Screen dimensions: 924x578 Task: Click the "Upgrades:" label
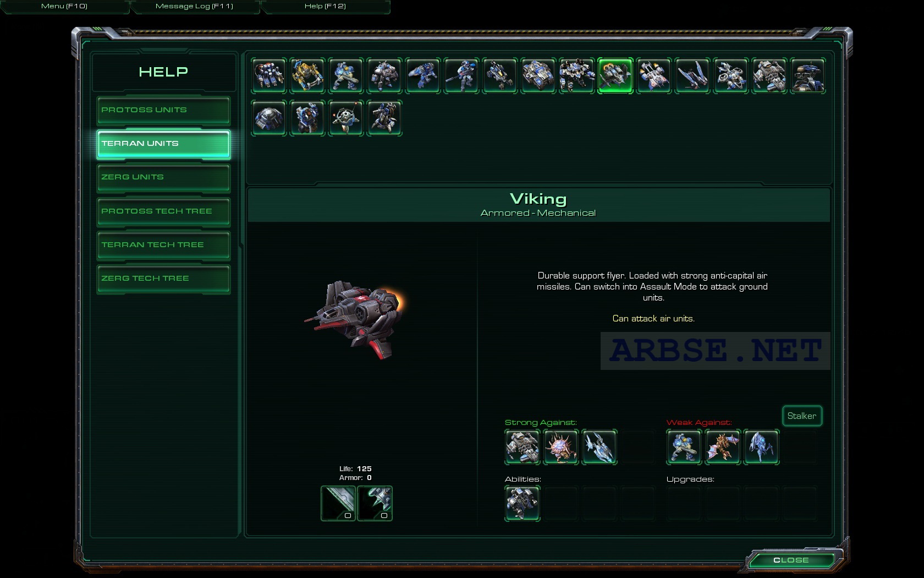tap(690, 479)
